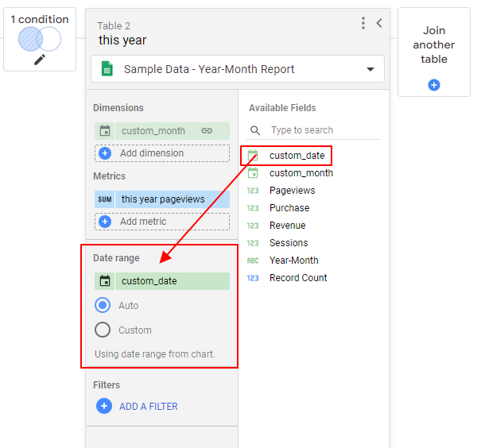The image size is (481, 448).
Task: Click the search field in Available Fields
Action: [x=322, y=130]
